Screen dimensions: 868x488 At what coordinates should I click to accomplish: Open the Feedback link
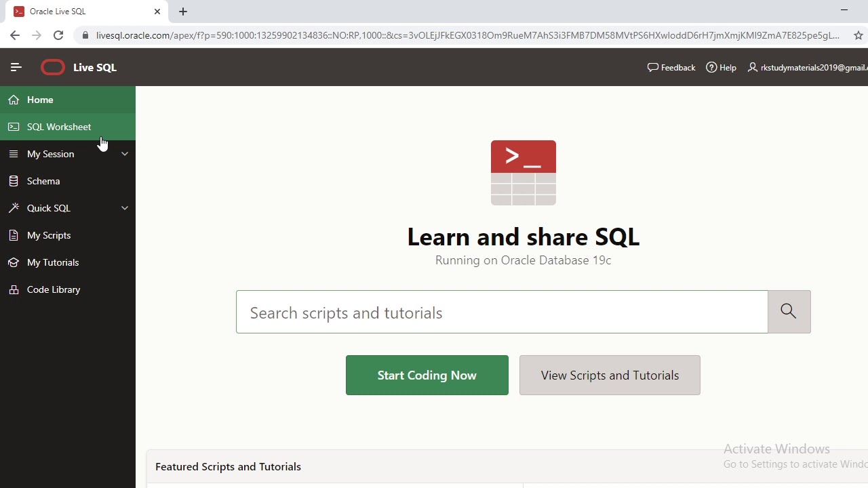coord(671,67)
